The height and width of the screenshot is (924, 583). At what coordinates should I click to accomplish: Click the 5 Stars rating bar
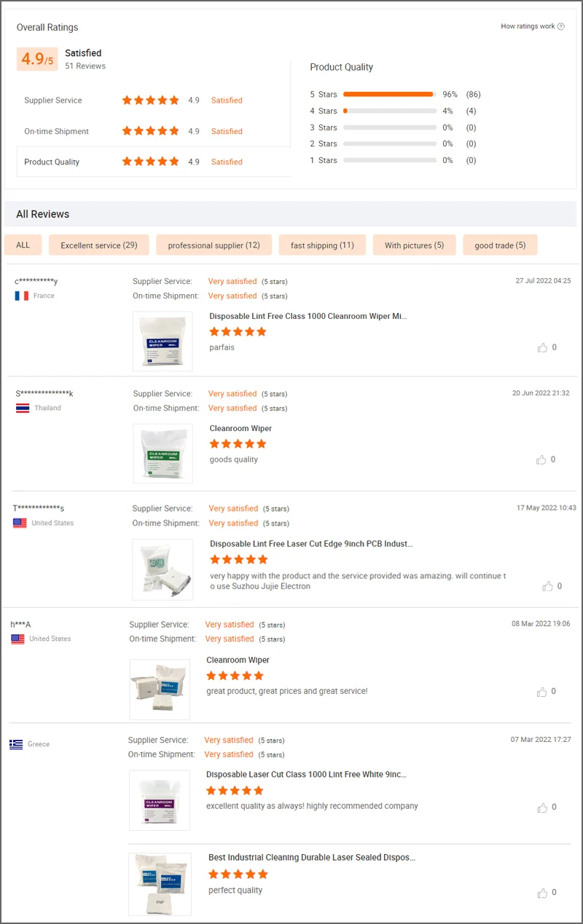pos(389,94)
